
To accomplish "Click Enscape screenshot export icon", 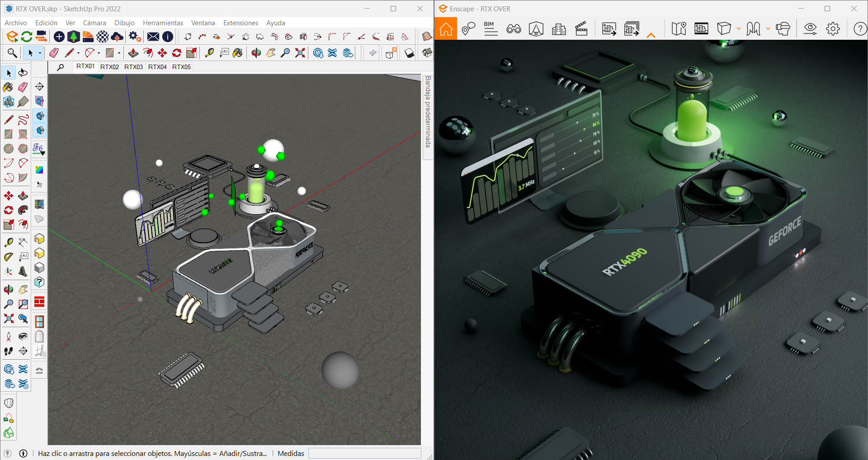I will 609,29.
